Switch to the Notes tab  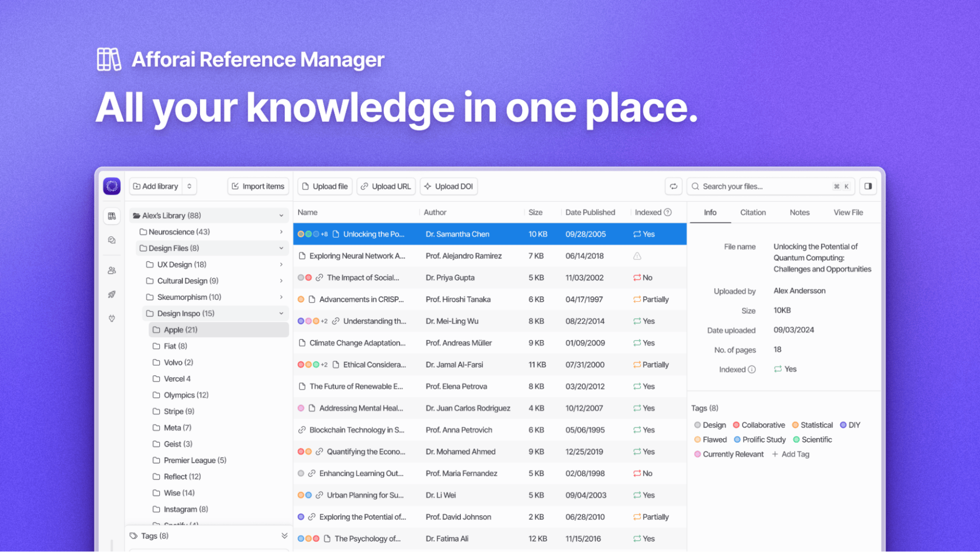(799, 212)
